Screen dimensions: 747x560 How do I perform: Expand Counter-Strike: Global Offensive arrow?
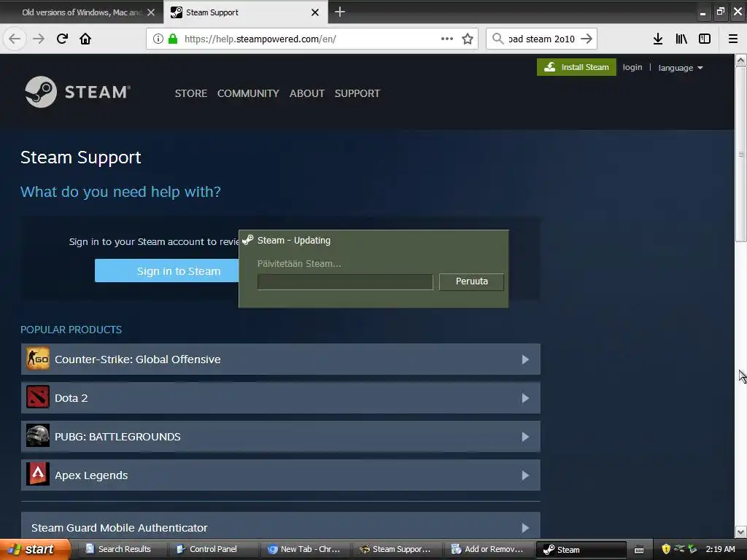pos(525,359)
